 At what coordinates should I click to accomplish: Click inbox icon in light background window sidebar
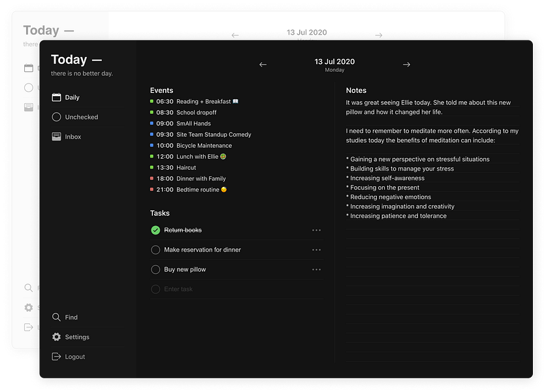point(29,107)
